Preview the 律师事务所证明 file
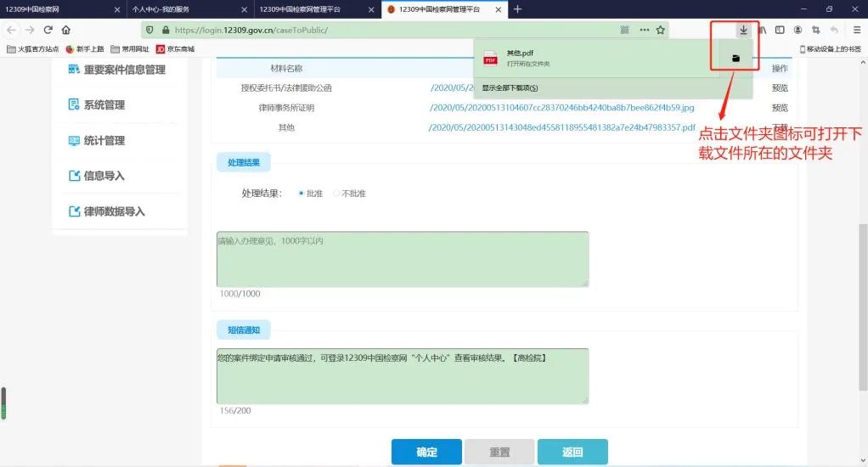Image resolution: width=868 pixels, height=467 pixels. tap(780, 107)
